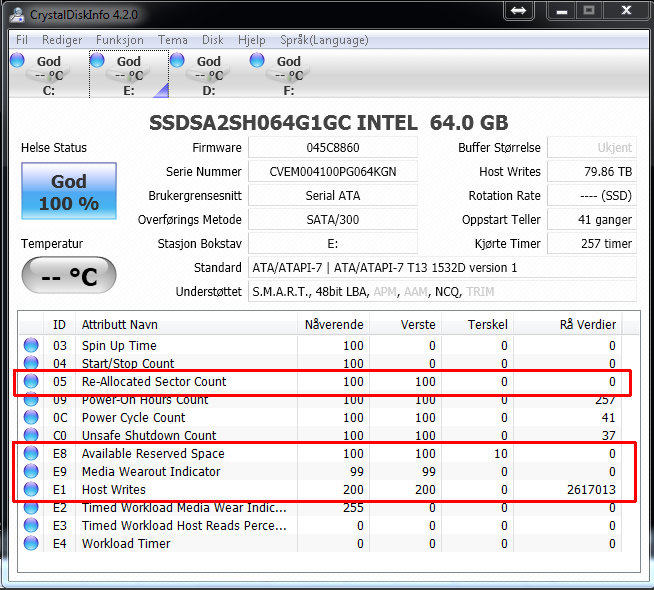Viewport: 654px width, 590px height.
Task: Click status orb for Power Cycle Count
Action: [x=31, y=417]
